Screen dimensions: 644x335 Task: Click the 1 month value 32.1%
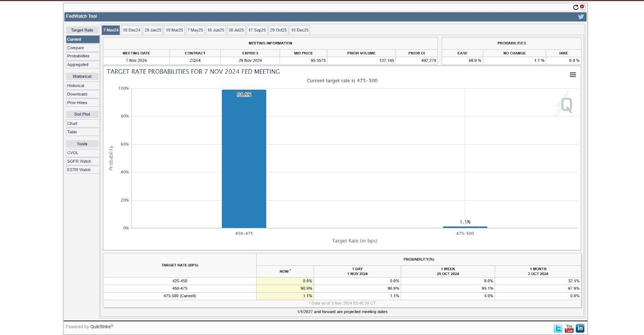pyautogui.click(x=574, y=281)
